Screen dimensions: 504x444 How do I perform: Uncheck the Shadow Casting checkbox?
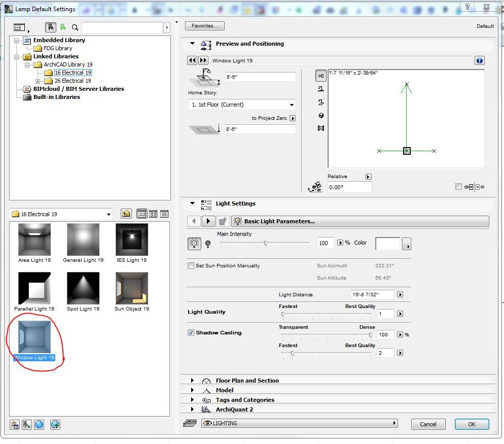click(x=191, y=333)
